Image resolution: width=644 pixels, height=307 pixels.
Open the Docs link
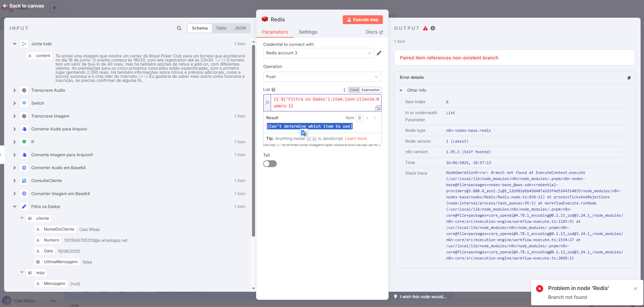click(x=374, y=32)
